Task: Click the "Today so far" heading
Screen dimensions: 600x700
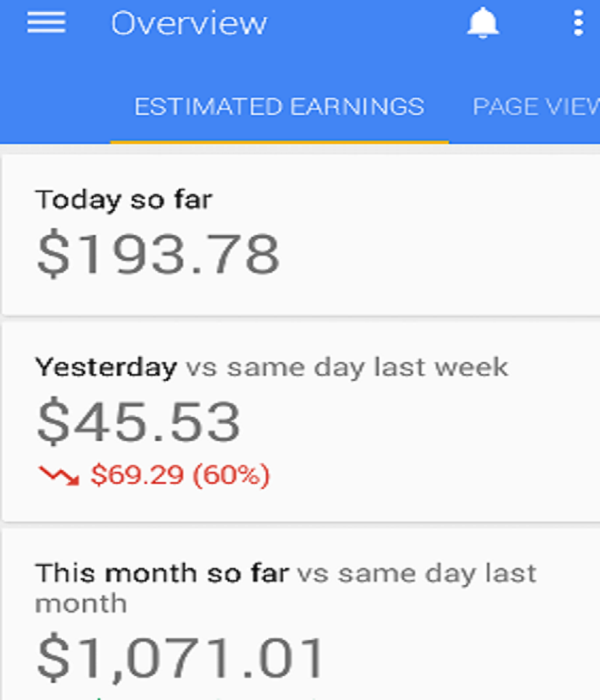Action: (x=124, y=200)
